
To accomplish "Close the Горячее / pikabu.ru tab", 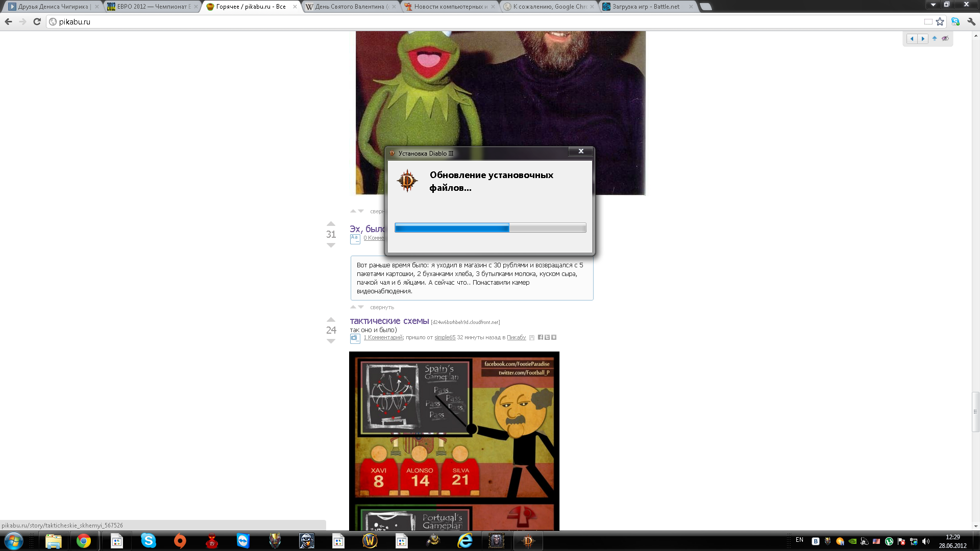I will coord(295,7).
